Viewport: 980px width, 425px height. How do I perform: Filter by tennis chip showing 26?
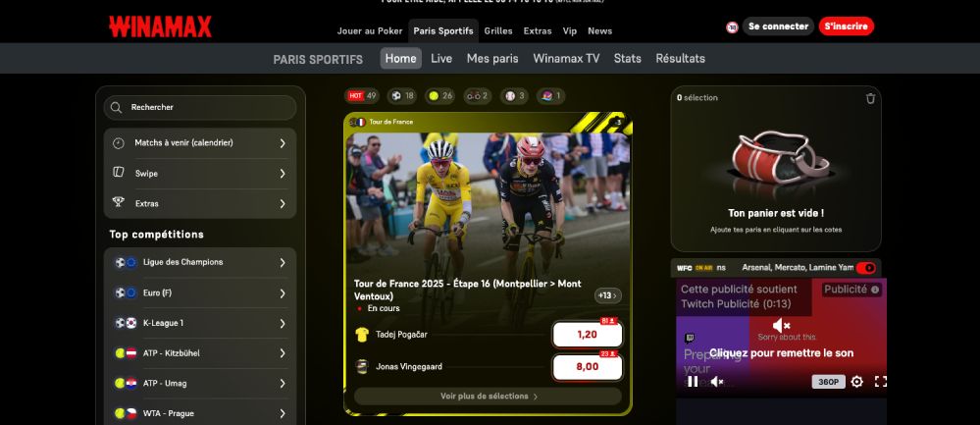coord(440,95)
